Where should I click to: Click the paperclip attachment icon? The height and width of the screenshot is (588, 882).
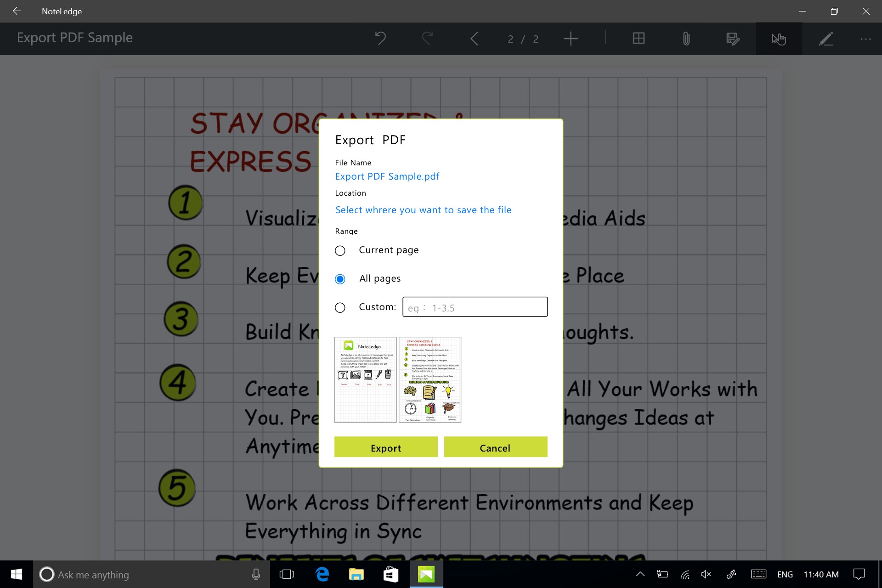coord(686,39)
